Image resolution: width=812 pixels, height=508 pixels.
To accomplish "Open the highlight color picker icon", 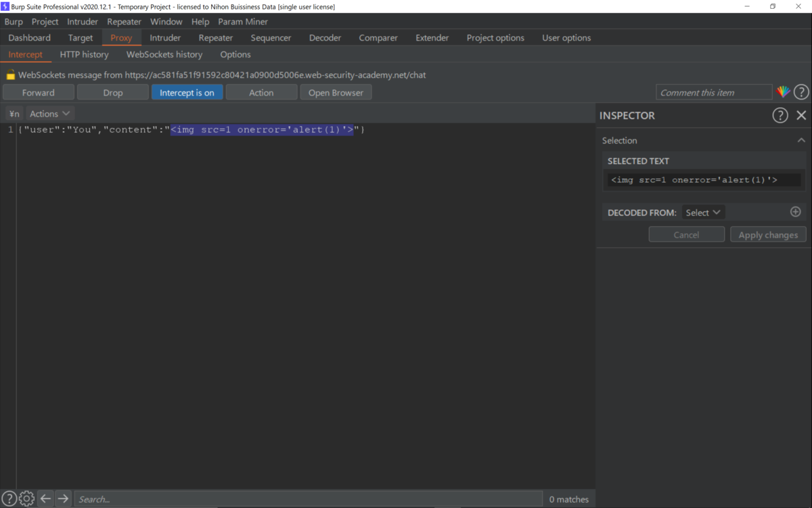I will (783, 92).
